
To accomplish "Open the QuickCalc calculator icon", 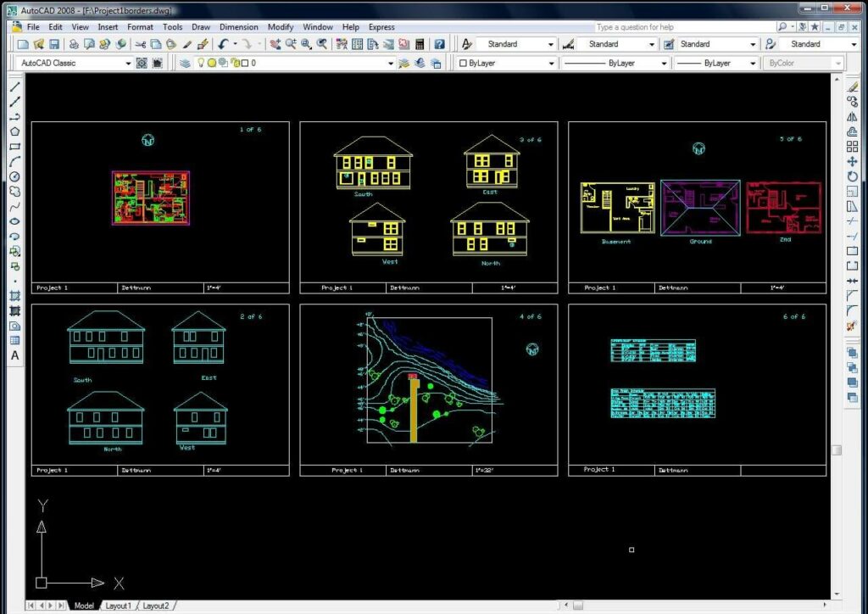I will click(x=420, y=44).
